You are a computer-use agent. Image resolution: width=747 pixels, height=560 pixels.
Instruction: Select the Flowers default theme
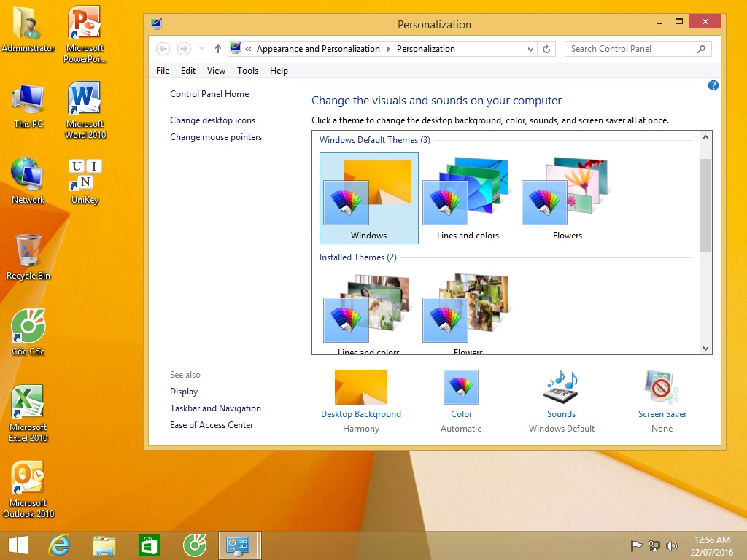[x=567, y=198]
